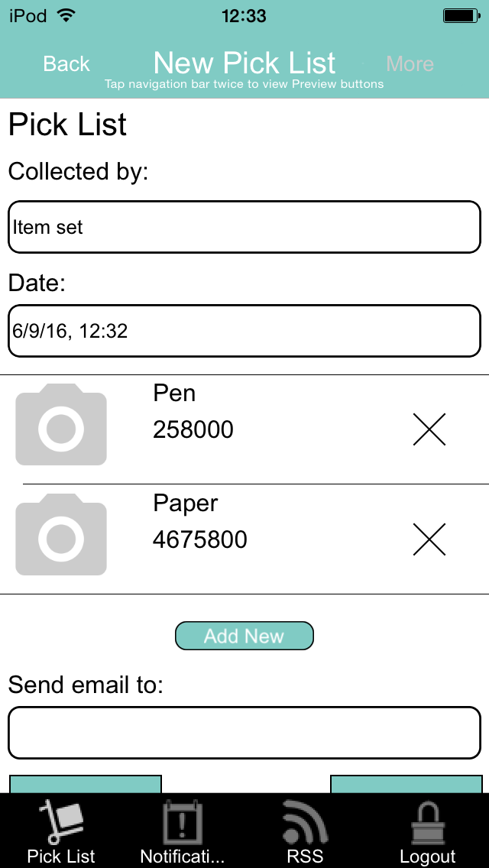489x868 pixels.
Task: Select the Pen item name
Action: (x=174, y=393)
